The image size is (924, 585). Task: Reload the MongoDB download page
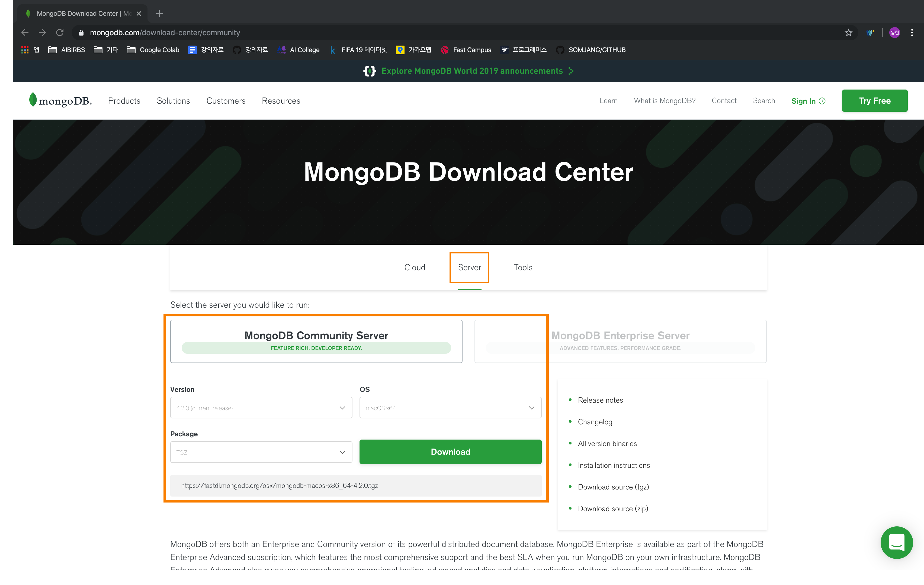(x=60, y=33)
